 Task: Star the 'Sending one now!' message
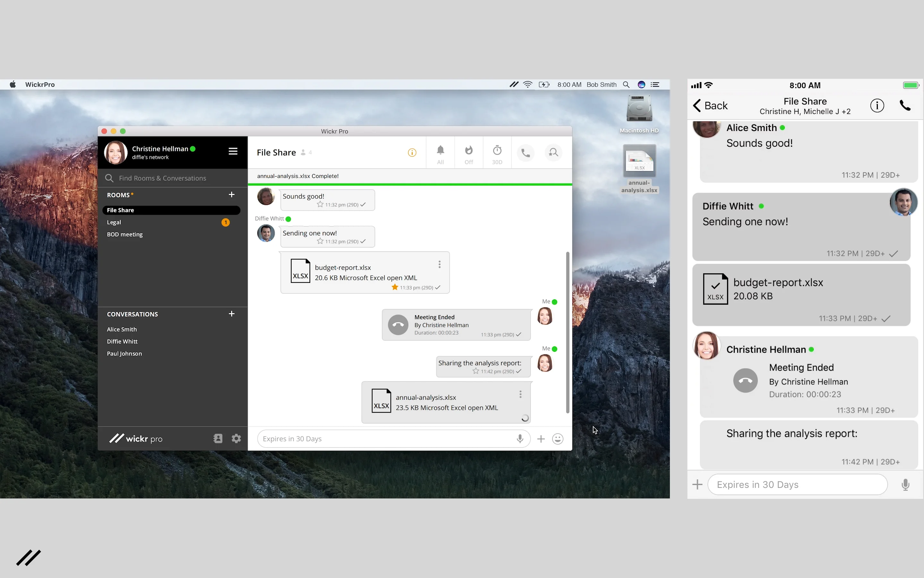pos(320,241)
